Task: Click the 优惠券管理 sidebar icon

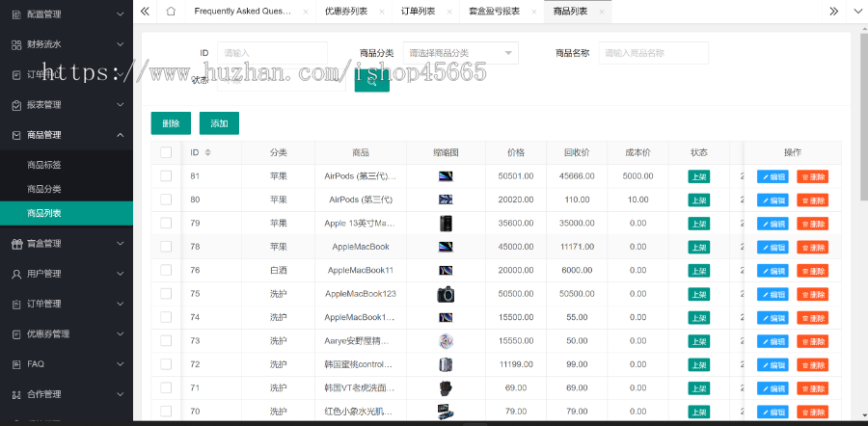Action: pyautogui.click(x=16, y=334)
